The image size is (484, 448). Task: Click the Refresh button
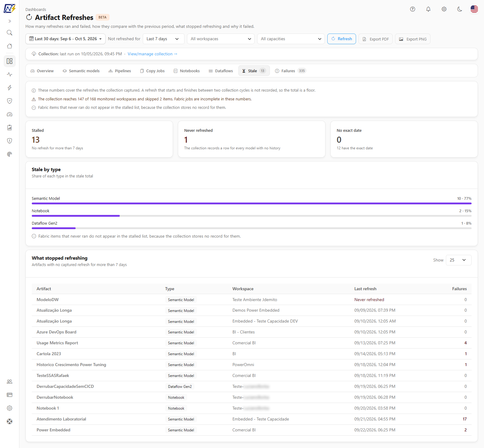tap(342, 39)
